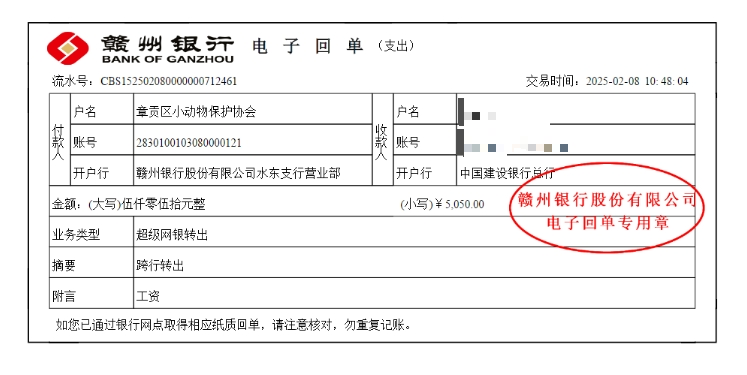Select serial number CBS152502080000000712461

(x=169, y=81)
